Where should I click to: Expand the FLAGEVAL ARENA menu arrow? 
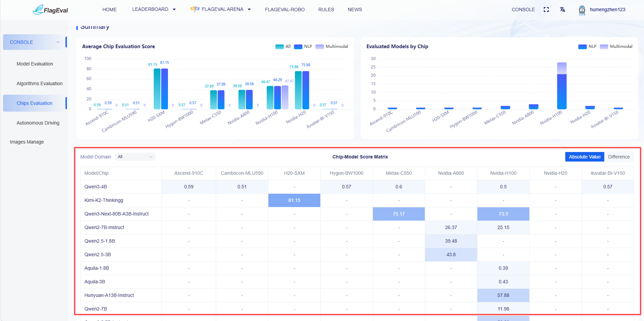[x=249, y=10]
